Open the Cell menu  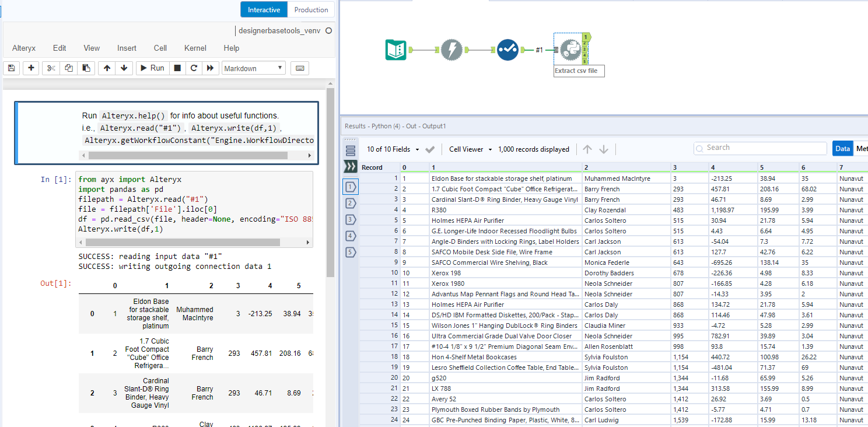(x=160, y=48)
